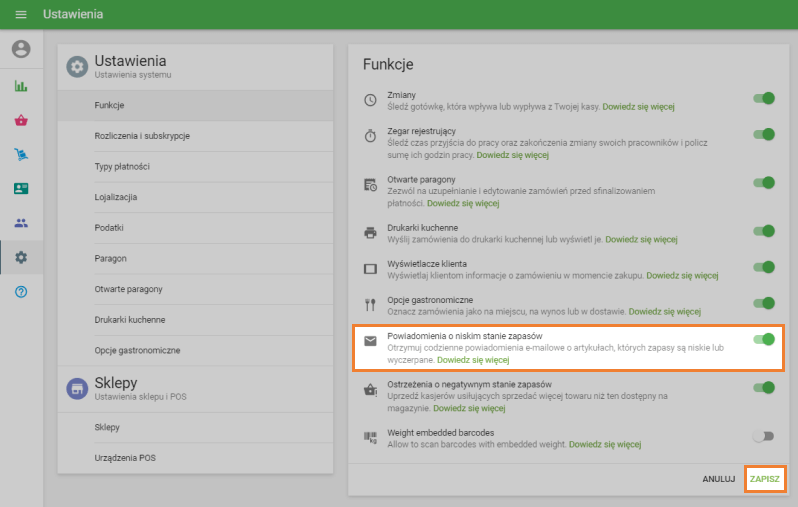
Task: Click the ANULUJ cancel button
Action: [x=718, y=479]
